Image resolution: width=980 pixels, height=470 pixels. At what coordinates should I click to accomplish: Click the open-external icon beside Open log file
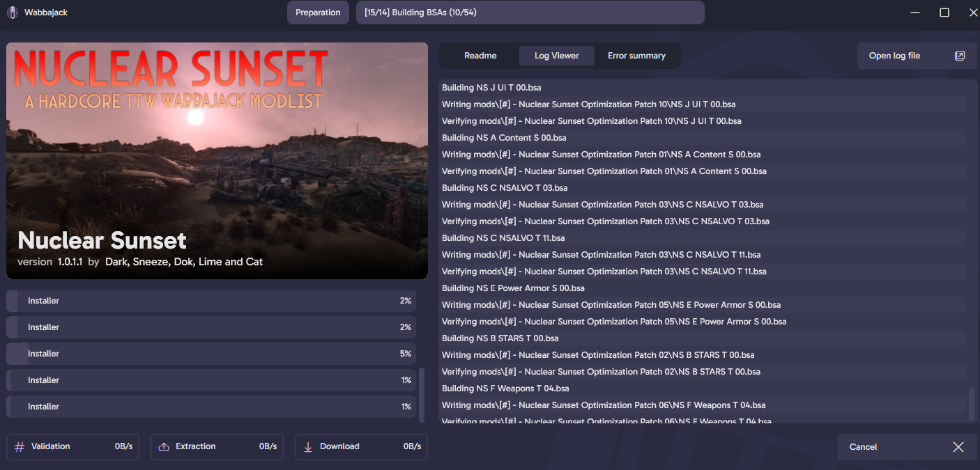click(960, 56)
